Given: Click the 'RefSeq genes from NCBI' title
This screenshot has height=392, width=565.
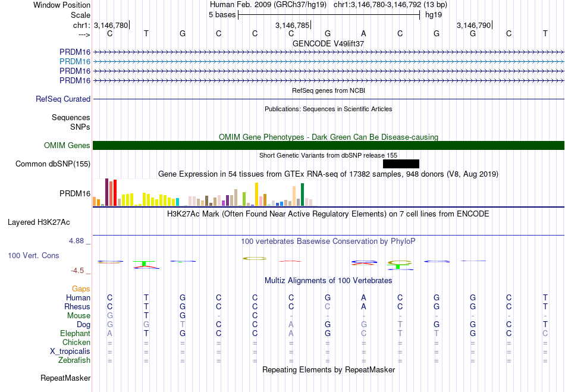Looking at the screenshot, I should 328,91.
